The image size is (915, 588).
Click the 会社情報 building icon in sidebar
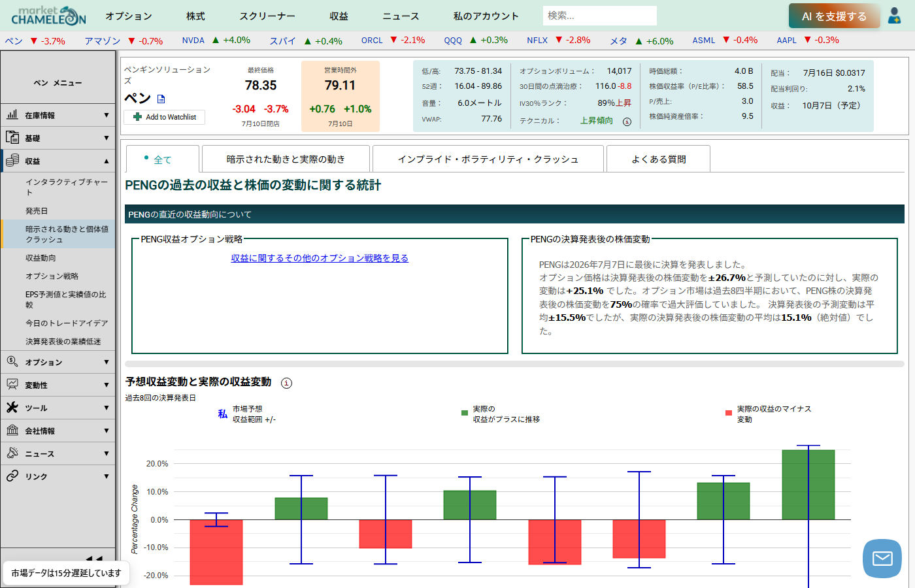click(12, 430)
